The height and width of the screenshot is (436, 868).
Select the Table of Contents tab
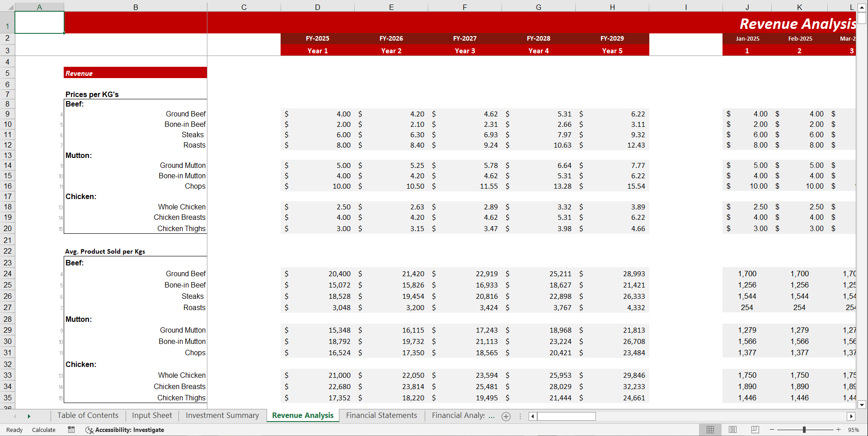[87, 415]
